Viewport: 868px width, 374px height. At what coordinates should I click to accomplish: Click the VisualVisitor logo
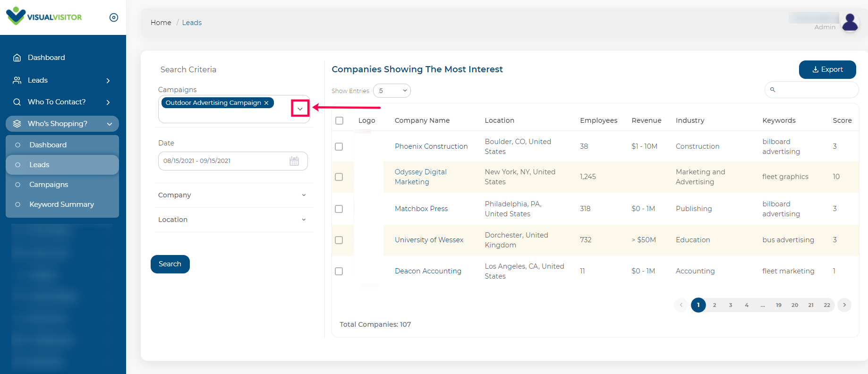(x=44, y=17)
